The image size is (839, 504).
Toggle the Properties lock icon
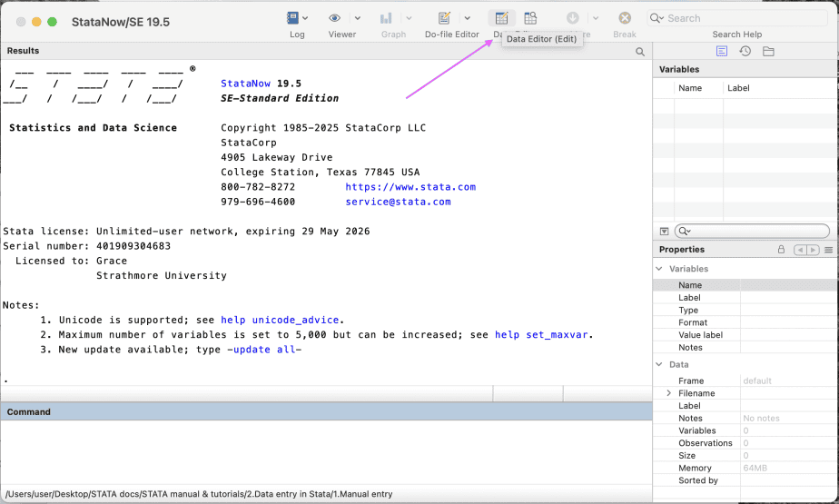click(781, 250)
